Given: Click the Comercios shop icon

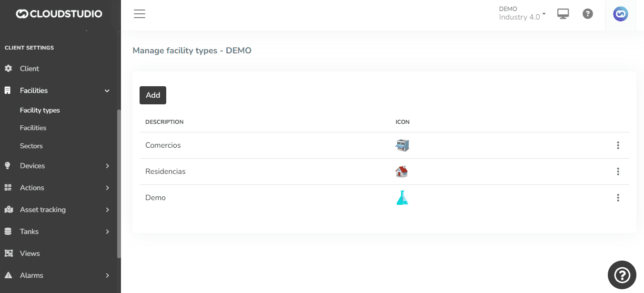Looking at the screenshot, I should tap(402, 145).
